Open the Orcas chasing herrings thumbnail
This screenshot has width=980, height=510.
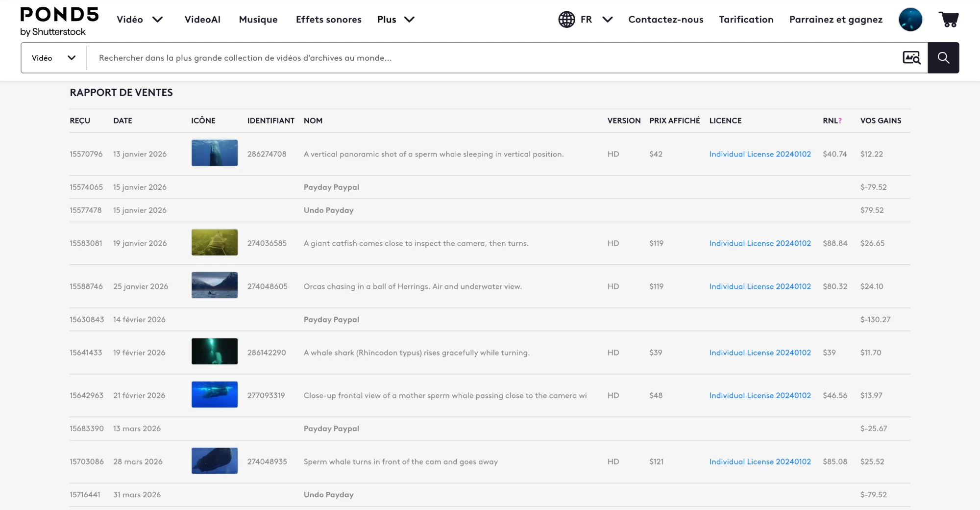[x=215, y=285]
